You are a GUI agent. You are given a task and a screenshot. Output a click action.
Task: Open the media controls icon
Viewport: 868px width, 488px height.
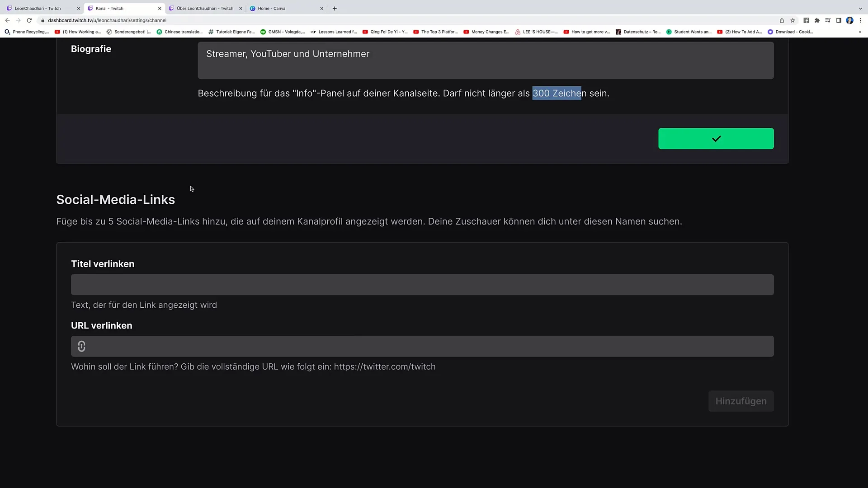tap(828, 20)
